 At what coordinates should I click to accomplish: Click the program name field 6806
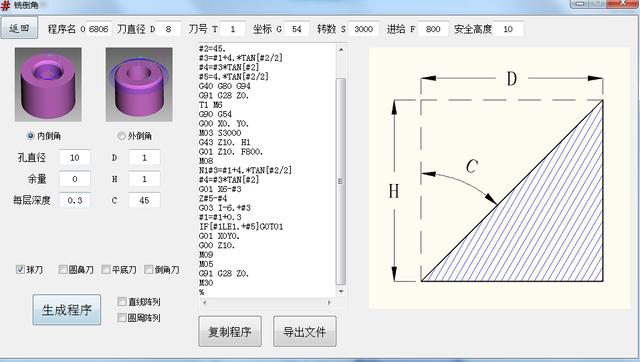point(99,29)
